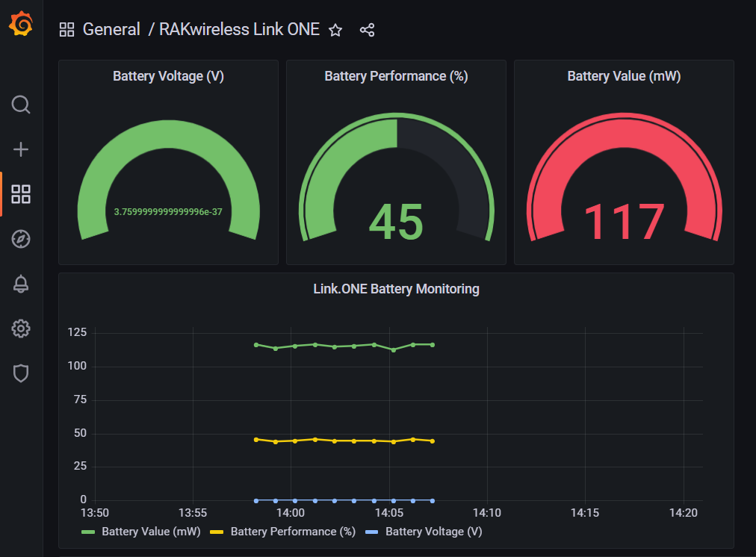Click the 14:20 time axis label

(x=684, y=513)
